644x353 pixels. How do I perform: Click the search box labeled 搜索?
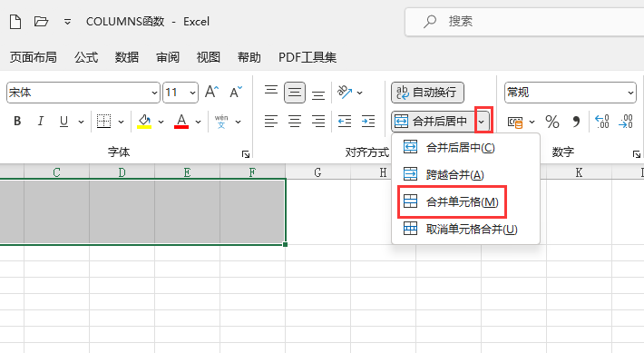(x=524, y=22)
